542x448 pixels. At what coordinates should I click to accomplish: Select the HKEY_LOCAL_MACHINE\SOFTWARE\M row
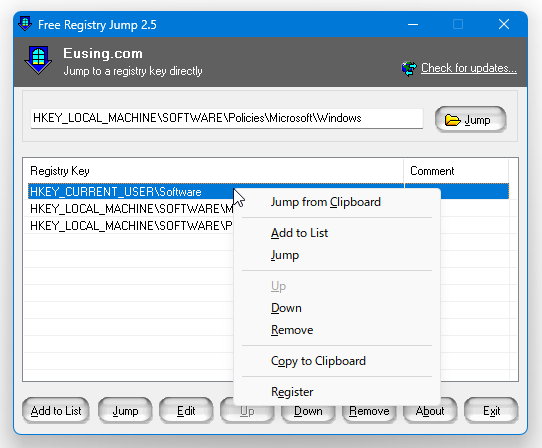coord(130,208)
